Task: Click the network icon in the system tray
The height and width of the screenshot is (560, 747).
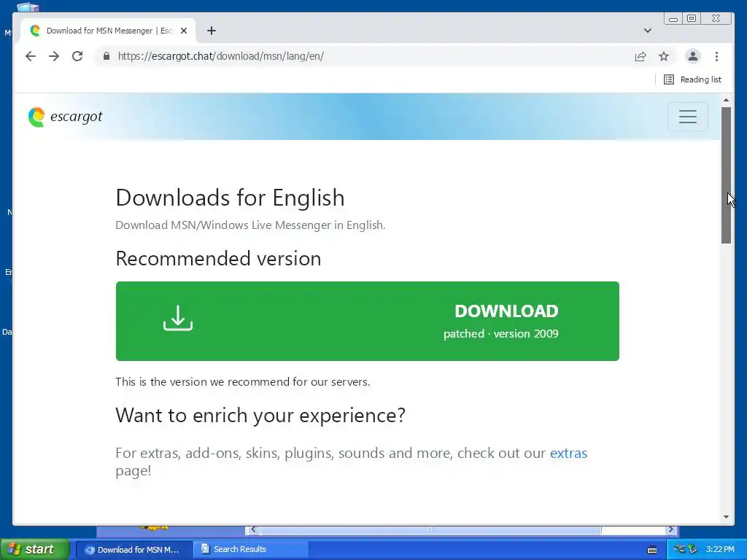Action: [x=680, y=550]
